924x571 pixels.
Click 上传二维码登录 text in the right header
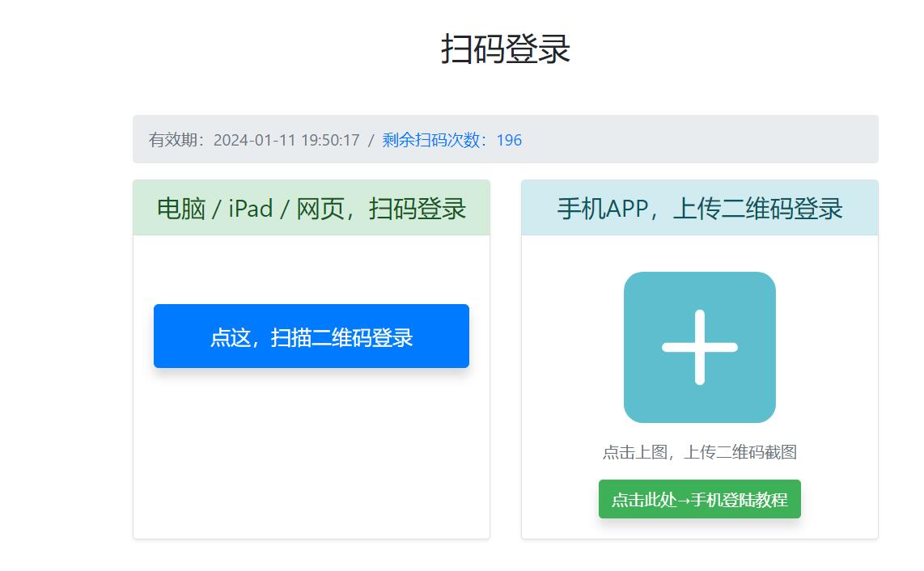(x=757, y=209)
